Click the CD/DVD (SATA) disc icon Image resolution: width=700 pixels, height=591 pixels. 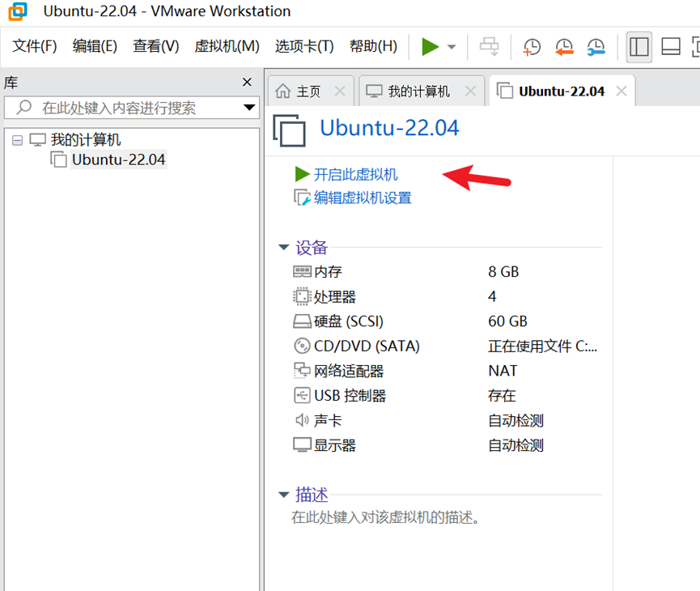click(x=302, y=346)
